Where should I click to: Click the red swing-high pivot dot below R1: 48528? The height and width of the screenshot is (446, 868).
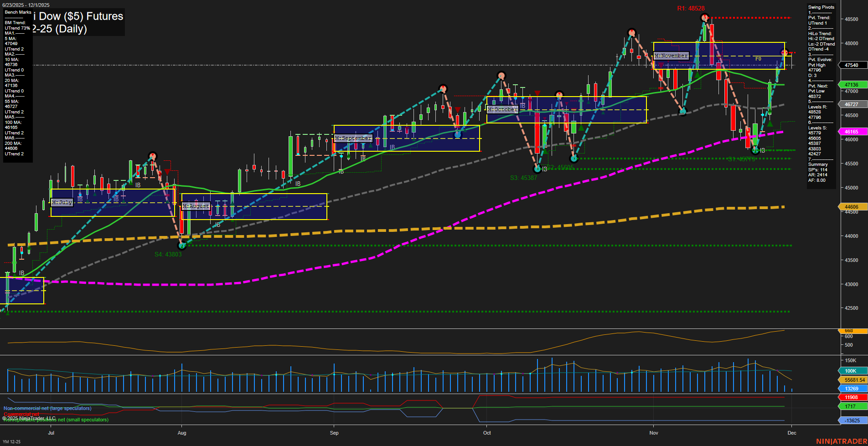704,17
